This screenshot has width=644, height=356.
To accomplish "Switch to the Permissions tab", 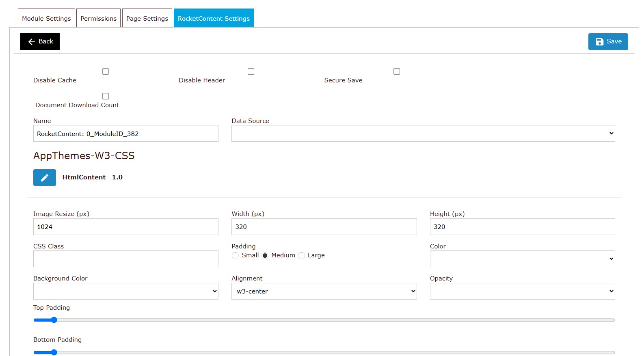I will coord(98,18).
